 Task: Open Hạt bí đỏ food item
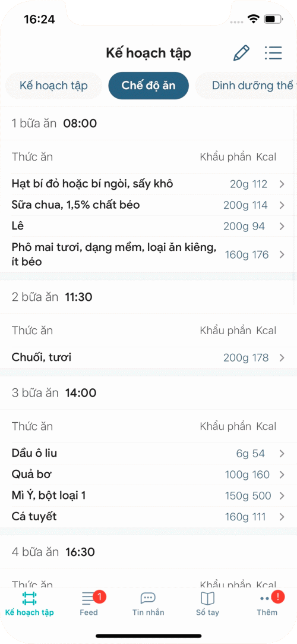point(148,184)
